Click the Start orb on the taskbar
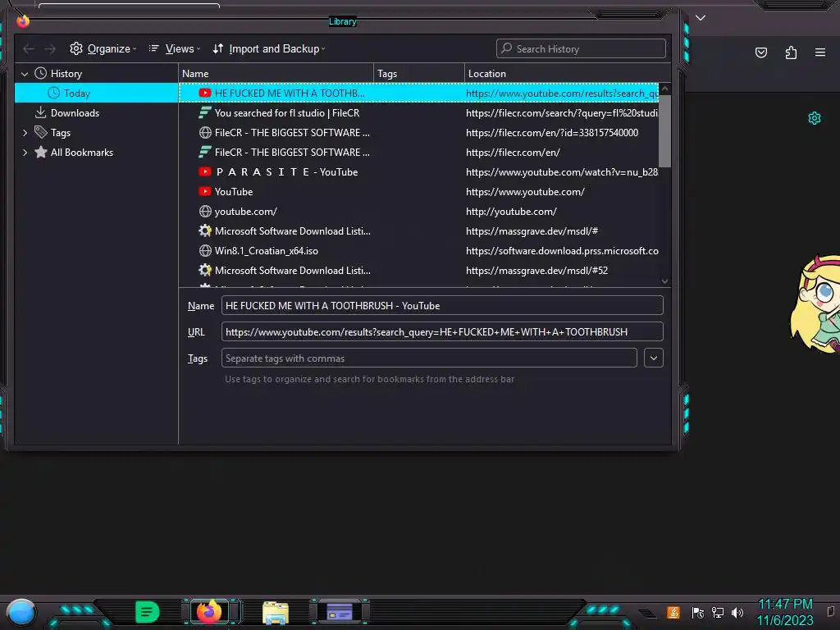The width and height of the screenshot is (840, 630). (x=21, y=612)
